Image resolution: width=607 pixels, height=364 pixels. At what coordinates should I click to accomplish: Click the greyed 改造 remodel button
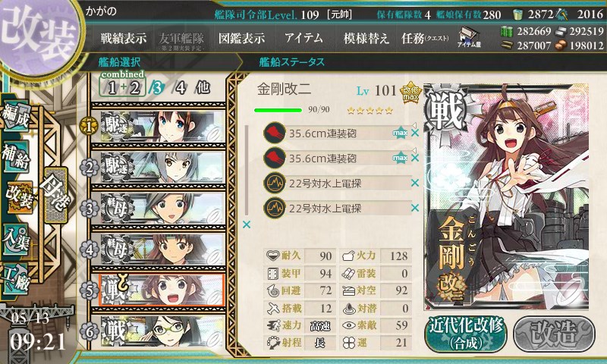tap(554, 334)
